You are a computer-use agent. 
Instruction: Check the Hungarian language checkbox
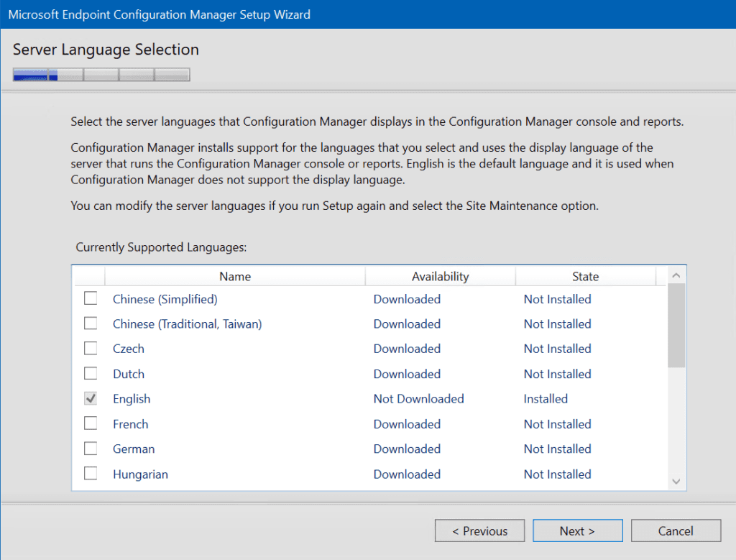[x=91, y=474]
